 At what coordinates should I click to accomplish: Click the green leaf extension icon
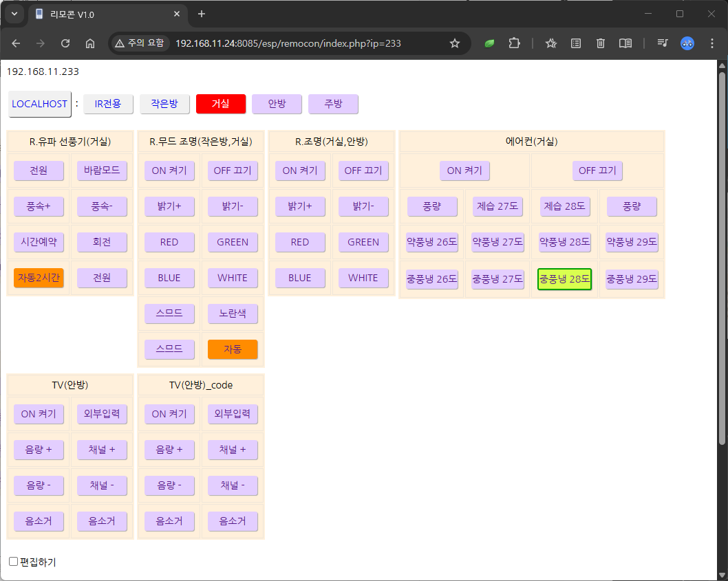pyautogui.click(x=489, y=43)
